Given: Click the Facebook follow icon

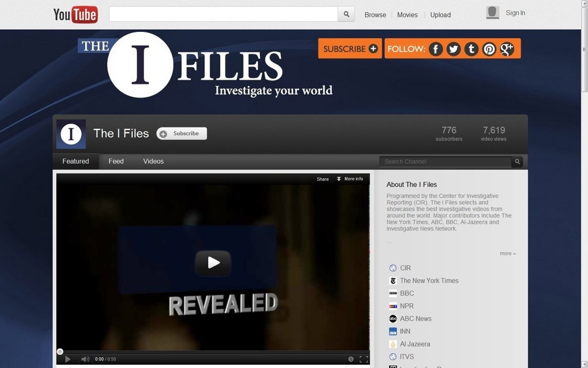Looking at the screenshot, I should [436, 49].
